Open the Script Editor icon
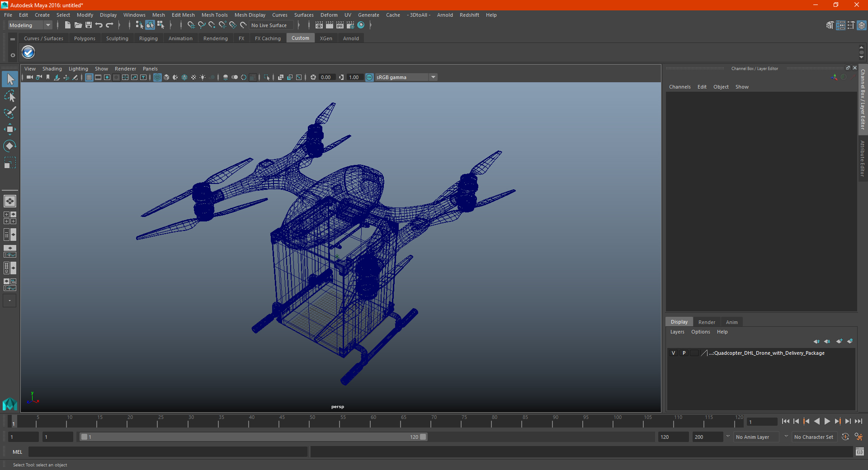The image size is (868, 470). (859, 452)
